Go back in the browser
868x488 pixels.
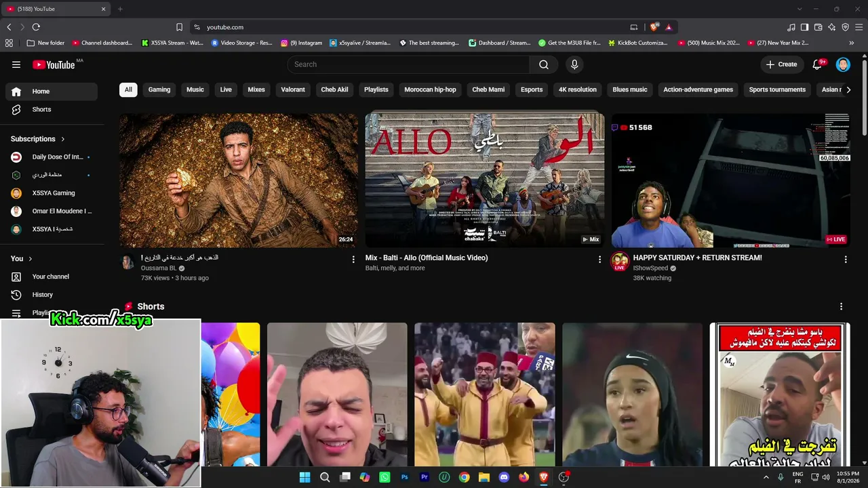pyautogui.click(x=9, y=27)
